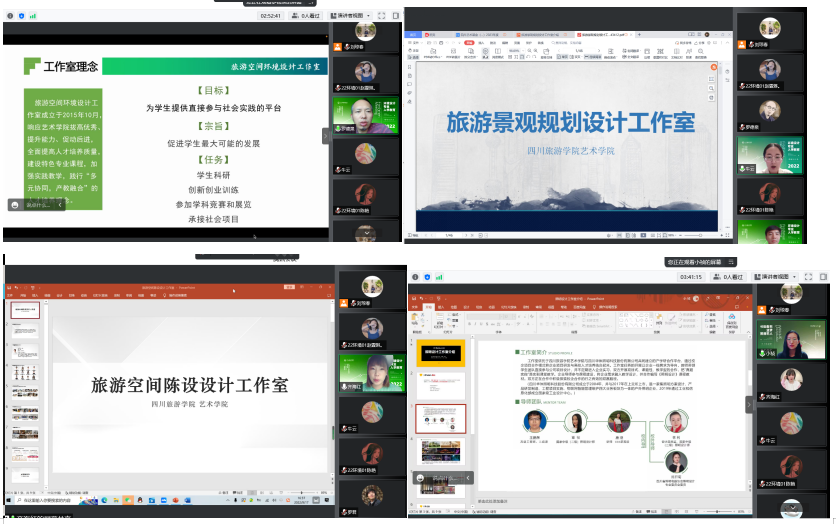Collapse chat box chevron over 工作室简介 PowerPoint thumbnails

(468, 478)
